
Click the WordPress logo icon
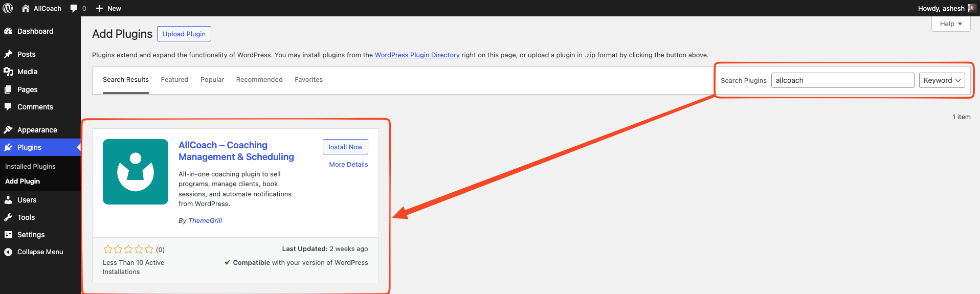coord(8,8)
